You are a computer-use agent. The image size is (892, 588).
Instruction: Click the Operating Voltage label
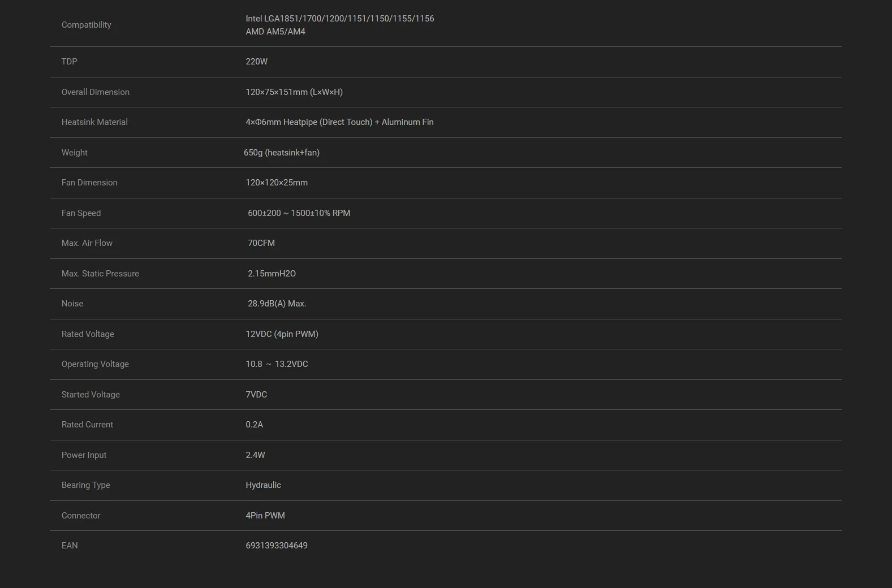[95, 364]
